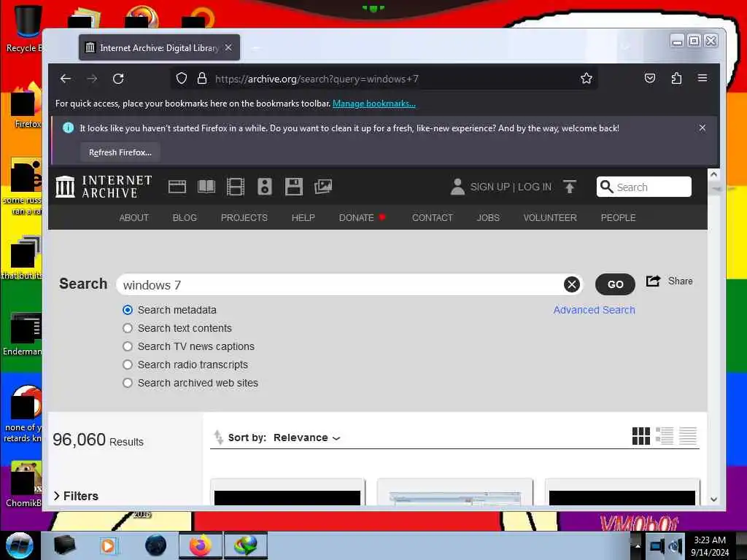The height and width of the screenshot is (560, 747).
Task: Click the page scrollbar down arrow
Action: pyautogui.click(x=713, y=499)
